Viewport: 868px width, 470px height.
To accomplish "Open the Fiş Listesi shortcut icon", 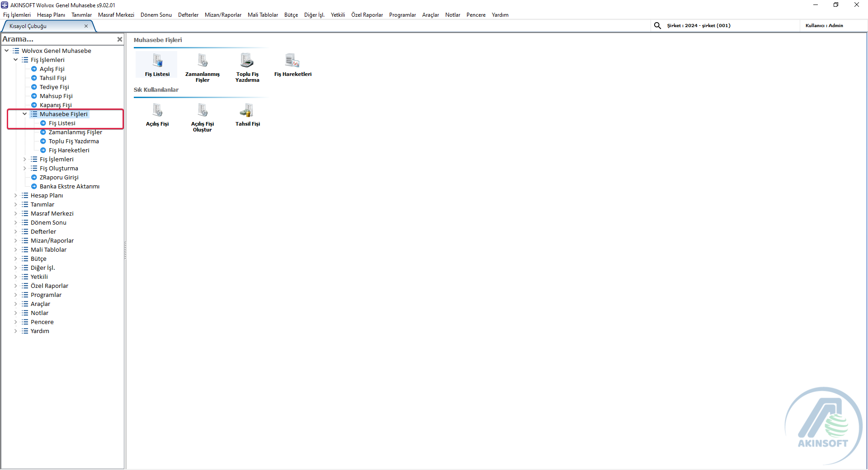I will (157, 65).
